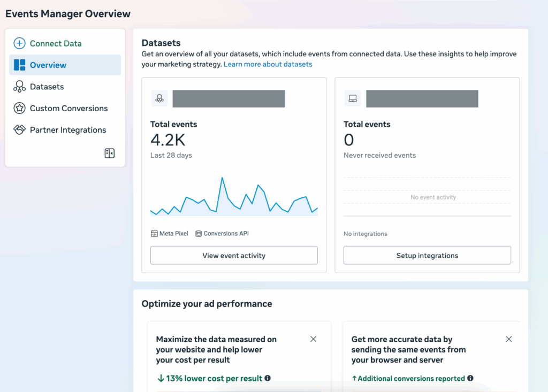Click the redacted name of the second dataset
The image size is (548, 392).
[422, 98]
